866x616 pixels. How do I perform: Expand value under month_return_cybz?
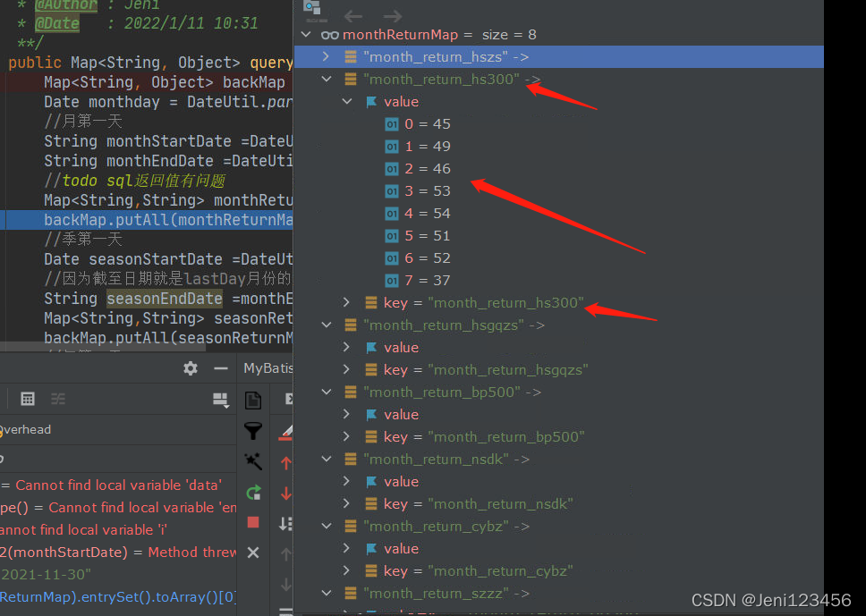[346, 548]
